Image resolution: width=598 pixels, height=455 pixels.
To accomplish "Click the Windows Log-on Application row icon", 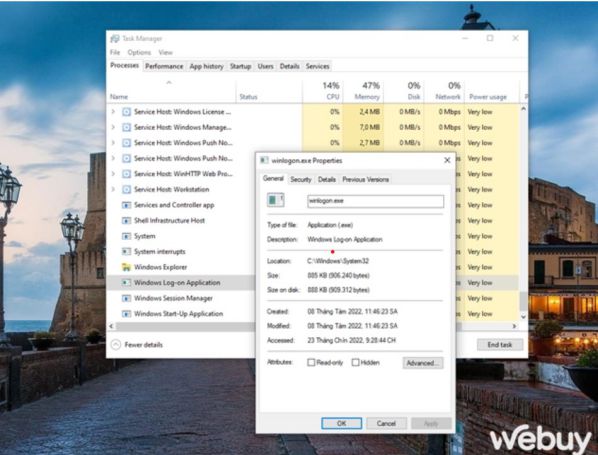I will coord(126,283).
